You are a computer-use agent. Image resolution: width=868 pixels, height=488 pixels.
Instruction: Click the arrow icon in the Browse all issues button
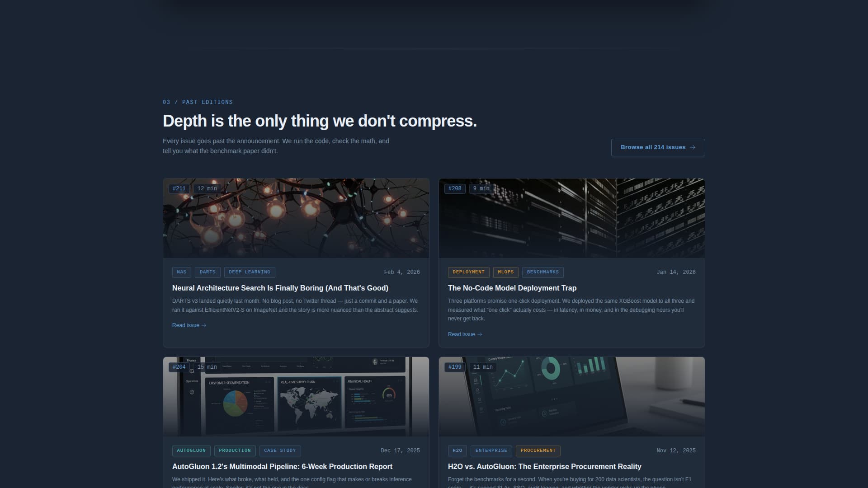point(693,147)
